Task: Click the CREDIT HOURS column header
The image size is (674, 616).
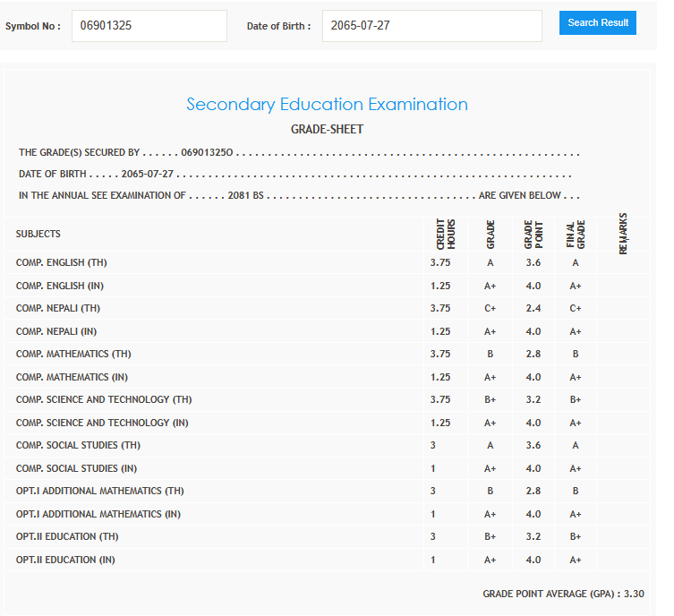Action: tap(445, 235)
